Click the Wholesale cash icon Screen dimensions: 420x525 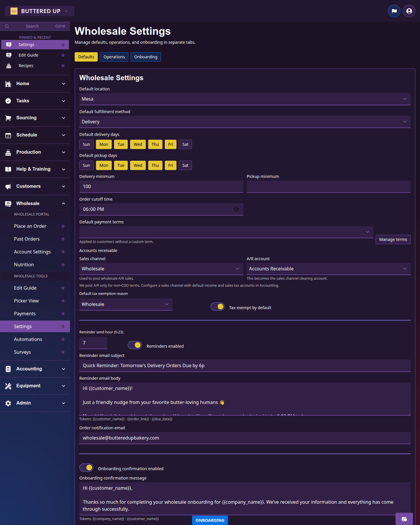coord(8,204)
